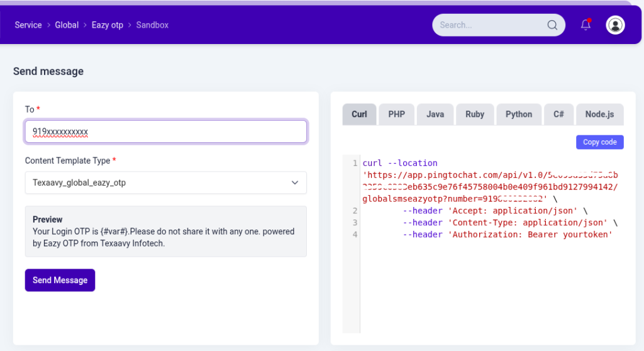Select the C# code tab
The image size is (644, 351).
point(558,114)
